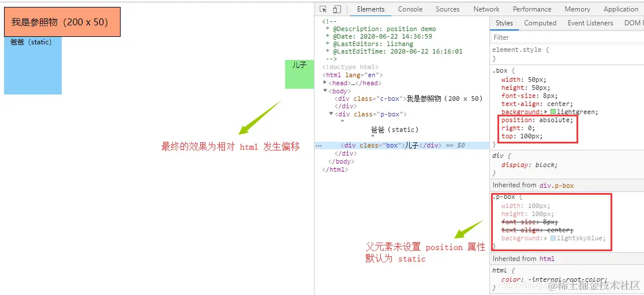Expand the head element node

pos(325,83)
